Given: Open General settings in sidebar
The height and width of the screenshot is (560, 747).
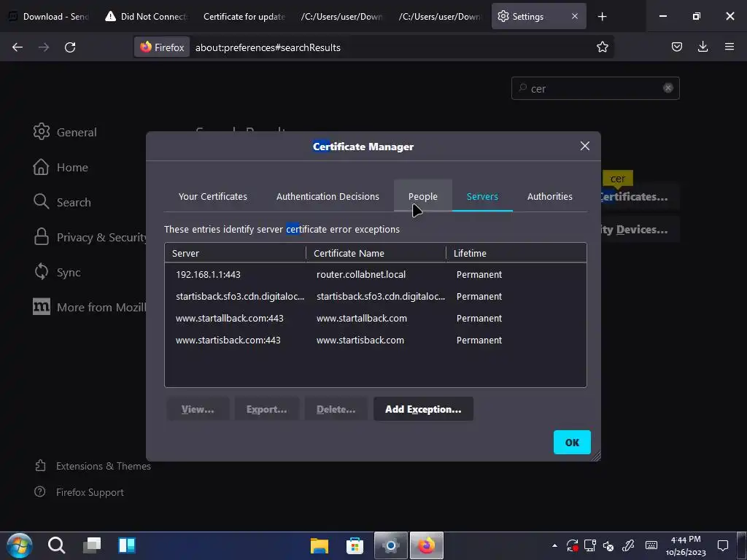Looking at the screenshot, I should 65,132.
